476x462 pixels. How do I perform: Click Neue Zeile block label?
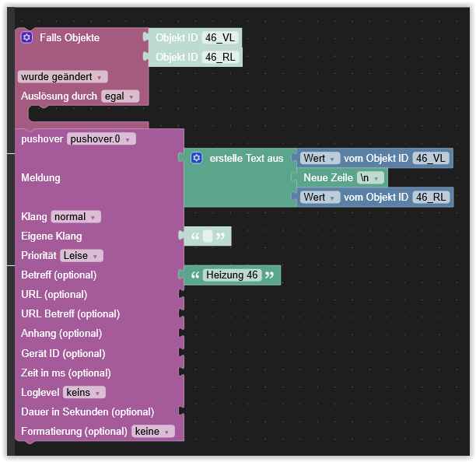[x=328, y=177]
